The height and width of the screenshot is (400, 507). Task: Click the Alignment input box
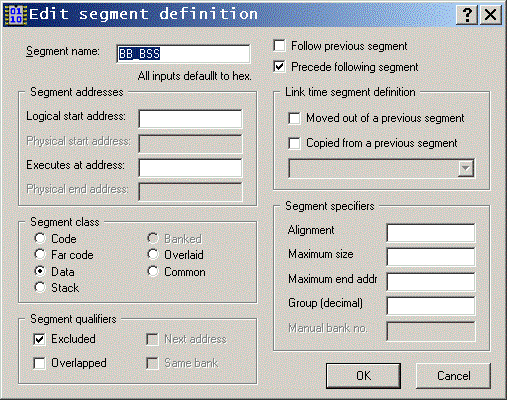tap(431, 233)
